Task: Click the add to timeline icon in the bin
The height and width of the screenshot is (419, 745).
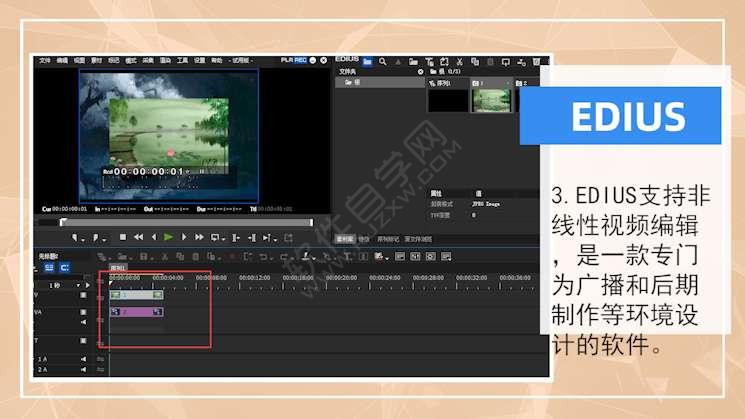Action: point(521,62)
